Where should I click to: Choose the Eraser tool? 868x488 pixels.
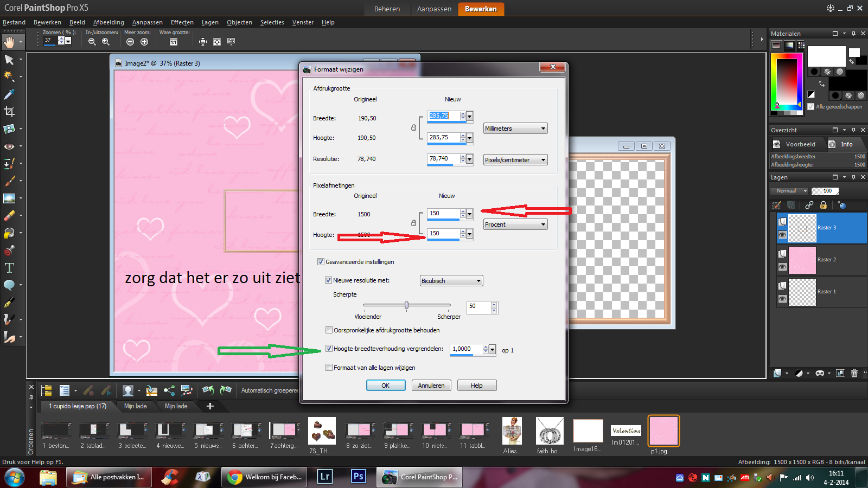click(x=9, y=216)
